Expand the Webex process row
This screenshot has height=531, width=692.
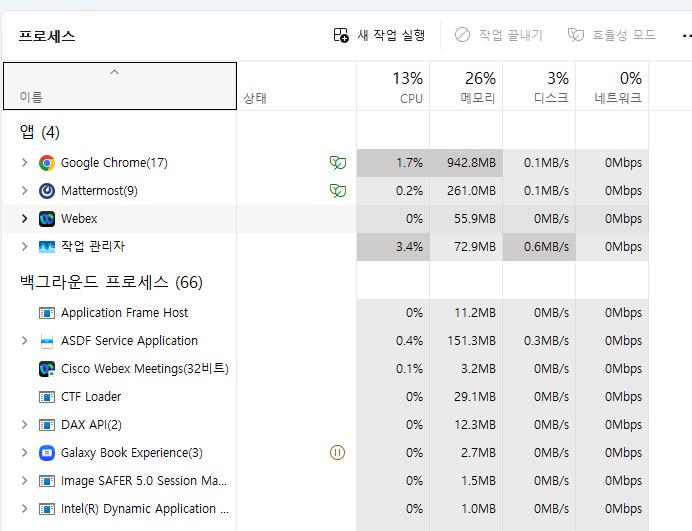click(25, 218)
